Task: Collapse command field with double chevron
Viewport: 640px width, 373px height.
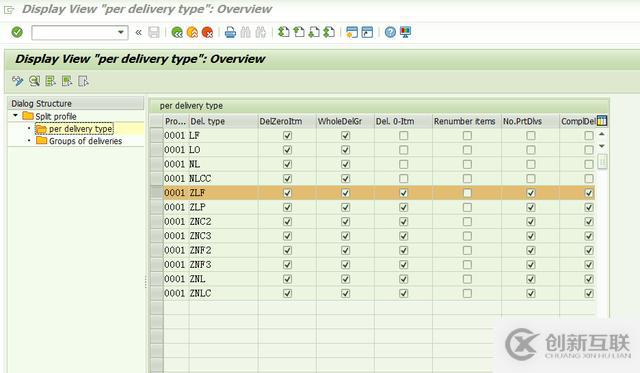Action: 139,32
